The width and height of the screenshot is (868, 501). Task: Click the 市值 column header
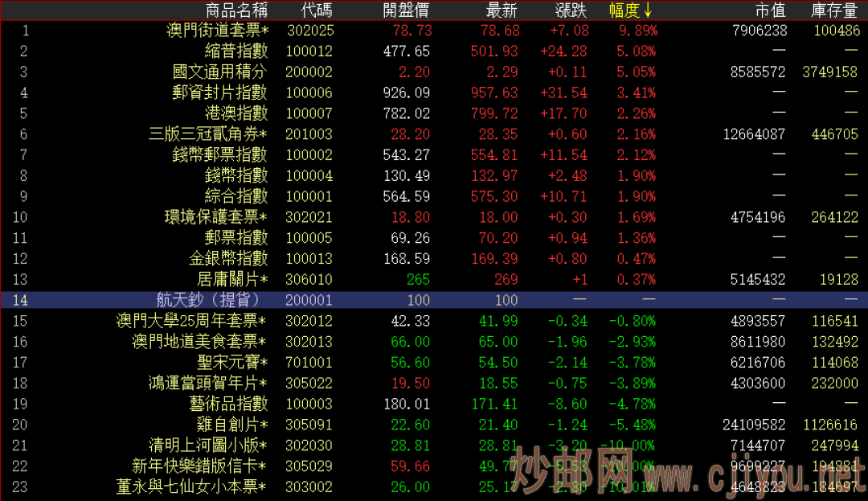pyautogui.click(x=770, y=10)
